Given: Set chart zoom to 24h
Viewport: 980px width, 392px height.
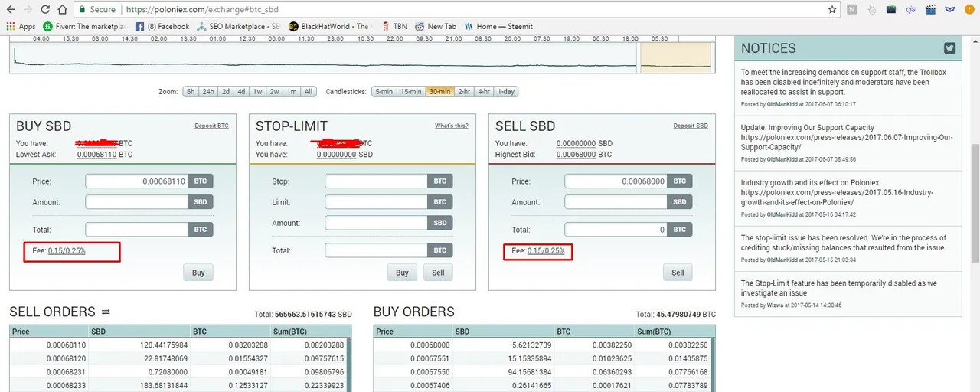Looking at the screenshot, I should (x=207, y=91).
